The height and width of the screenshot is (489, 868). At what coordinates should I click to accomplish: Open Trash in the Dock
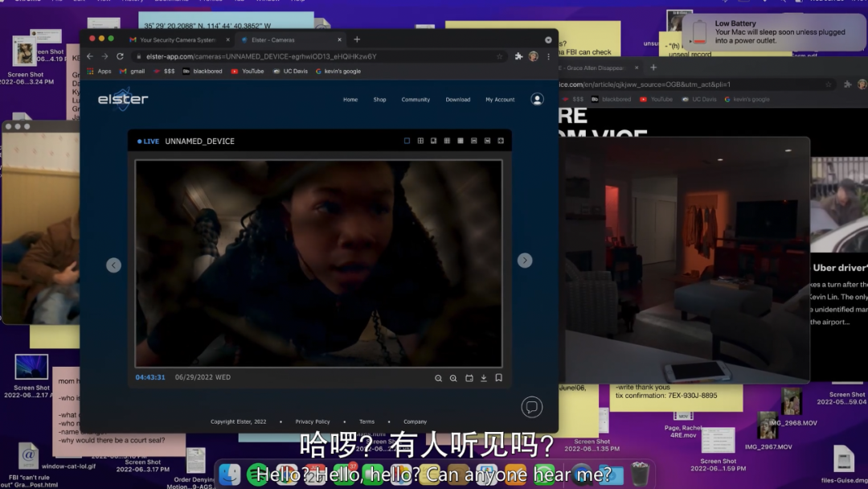point(640,474)
